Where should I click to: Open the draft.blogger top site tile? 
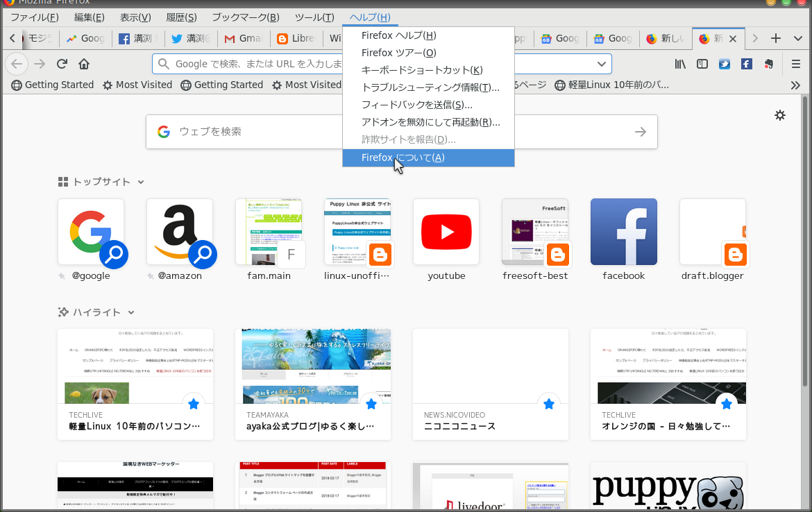[x=713, y=232]
